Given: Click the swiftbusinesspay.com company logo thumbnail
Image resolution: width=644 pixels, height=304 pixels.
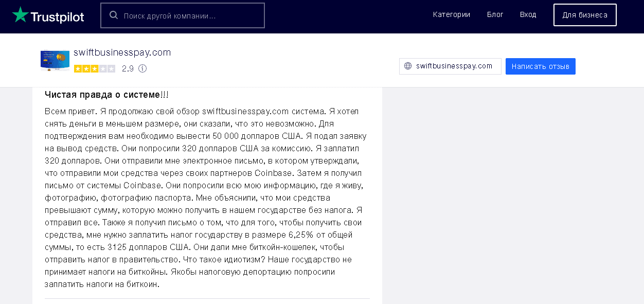Looking at the screenshot, I should click(x=55, y=60).
